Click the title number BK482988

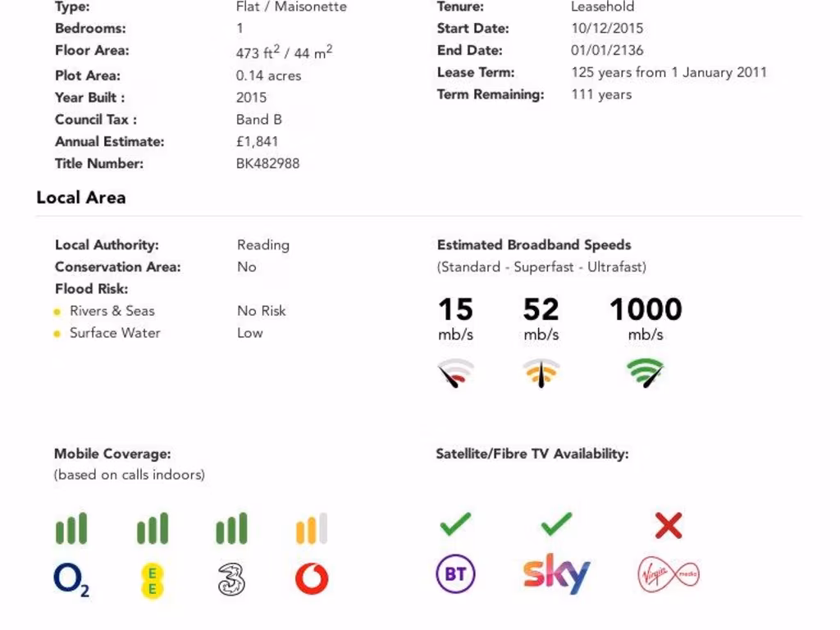pos(267,163)
